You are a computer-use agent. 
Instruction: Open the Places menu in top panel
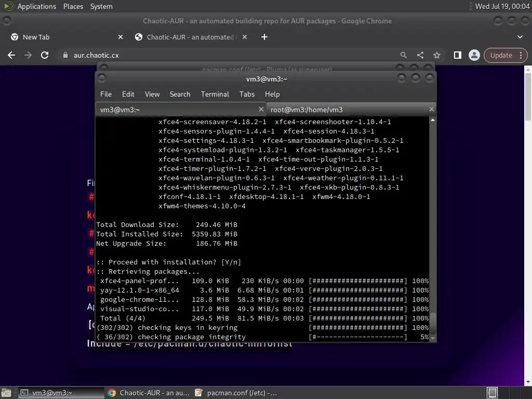73,6
